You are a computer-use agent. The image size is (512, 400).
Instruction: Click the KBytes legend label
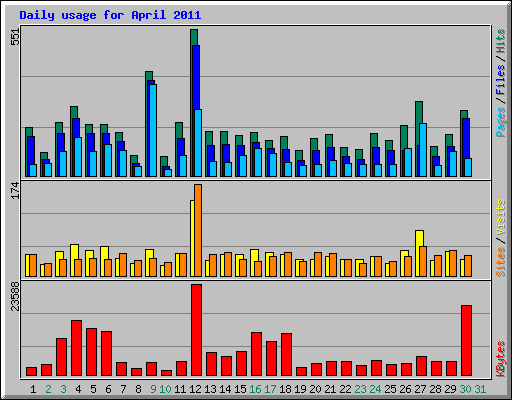(x=501, y=359)
